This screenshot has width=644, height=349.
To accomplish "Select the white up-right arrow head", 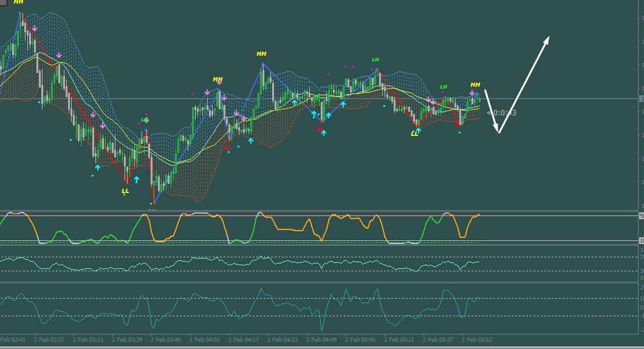I will click(547, 39).
